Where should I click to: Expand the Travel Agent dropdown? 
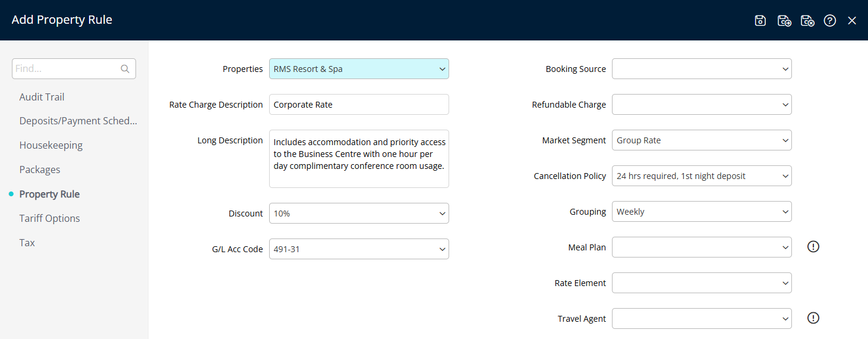coord(702,318)
